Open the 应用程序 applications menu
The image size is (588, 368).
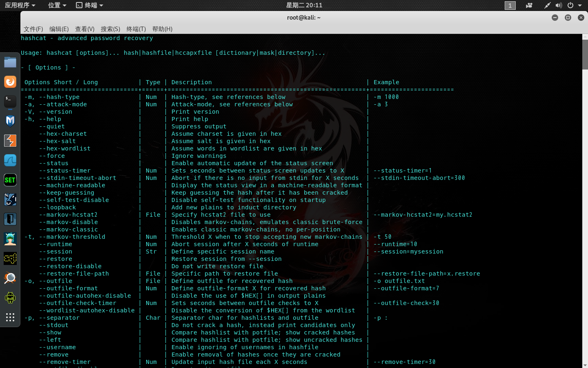tap(20, 5)
